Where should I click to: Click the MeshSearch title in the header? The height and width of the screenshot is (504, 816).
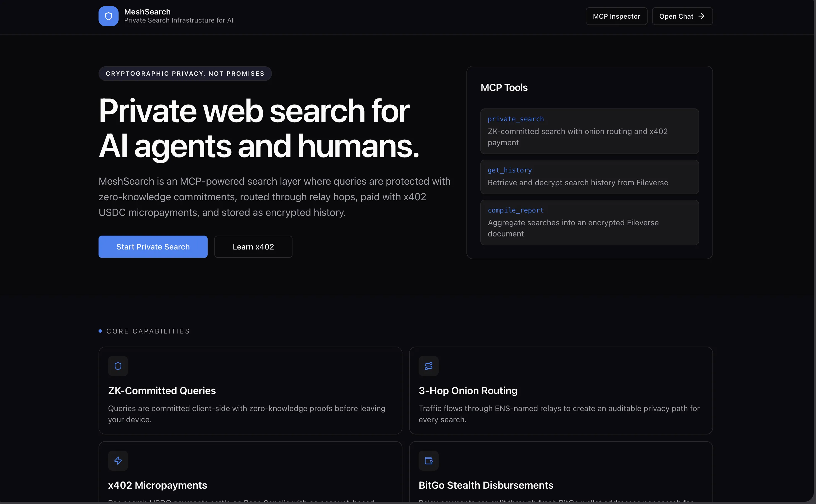pyautogui.click(x=147, y=11)
